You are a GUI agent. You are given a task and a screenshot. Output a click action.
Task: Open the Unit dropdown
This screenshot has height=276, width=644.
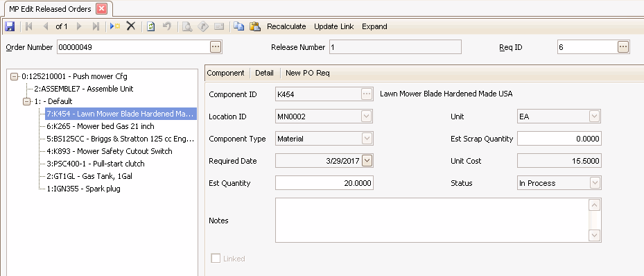pyautogui.click(x=594, y=117)
